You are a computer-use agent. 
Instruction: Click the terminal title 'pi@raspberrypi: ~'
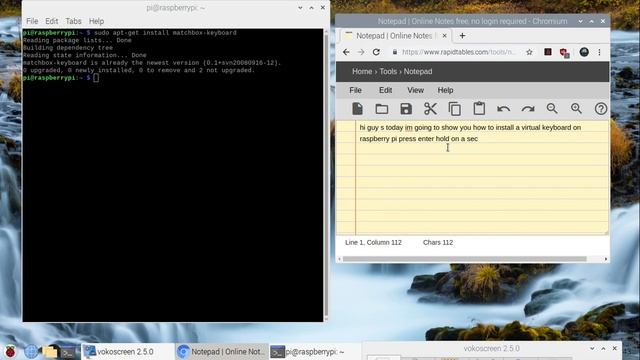(x=176, y=8)
